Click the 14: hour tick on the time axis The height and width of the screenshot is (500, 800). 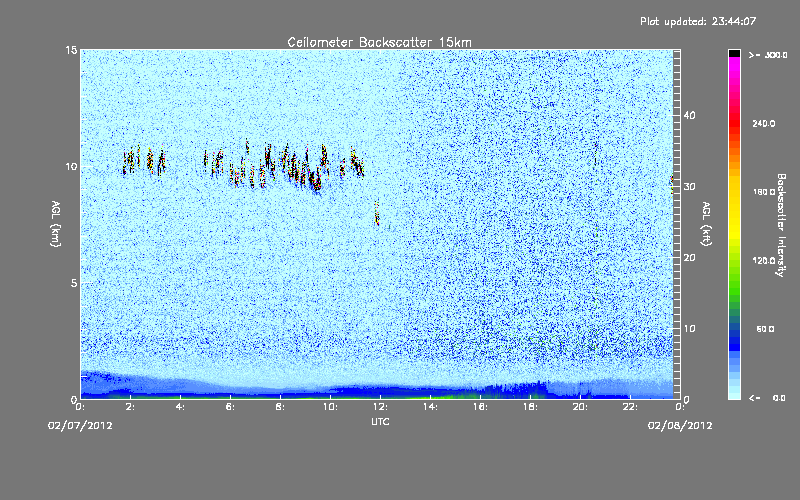click(x=430, y=407)
